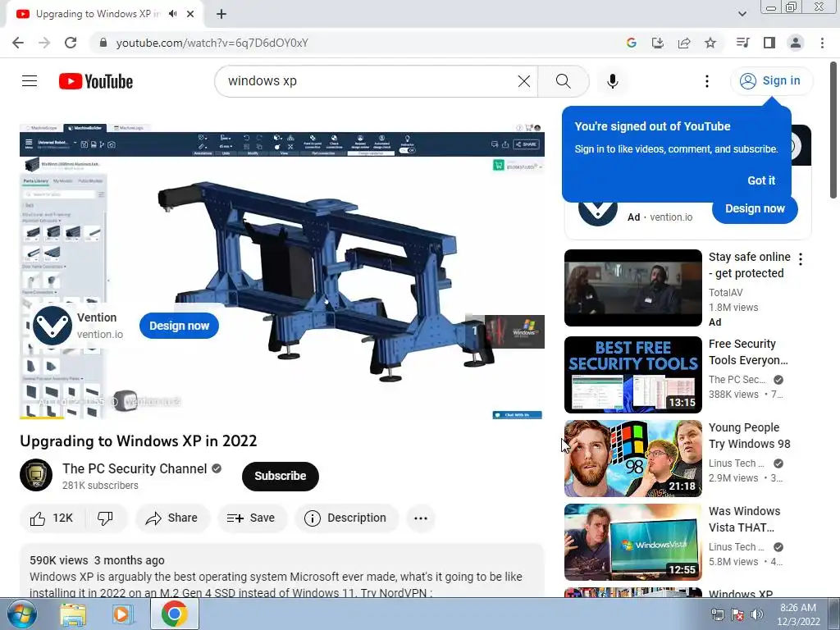Open Young People Try Windows 98 thumbnail
The width and height of the screenshot is (840, 630).
[x=632, y=459]
